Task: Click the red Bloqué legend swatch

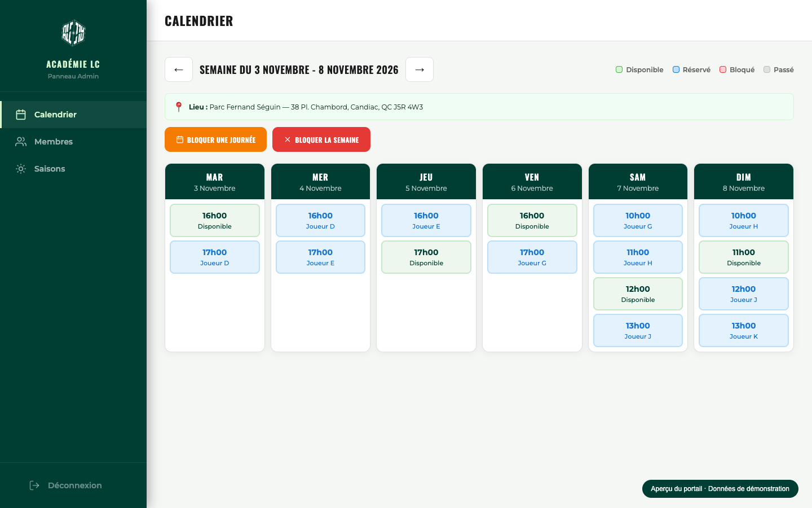Action: (723, 69)
